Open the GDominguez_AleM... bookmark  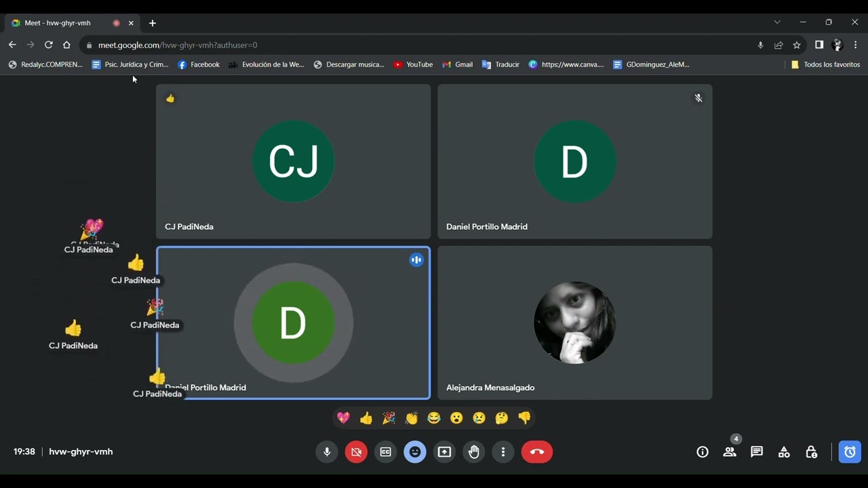coord(651,64)
